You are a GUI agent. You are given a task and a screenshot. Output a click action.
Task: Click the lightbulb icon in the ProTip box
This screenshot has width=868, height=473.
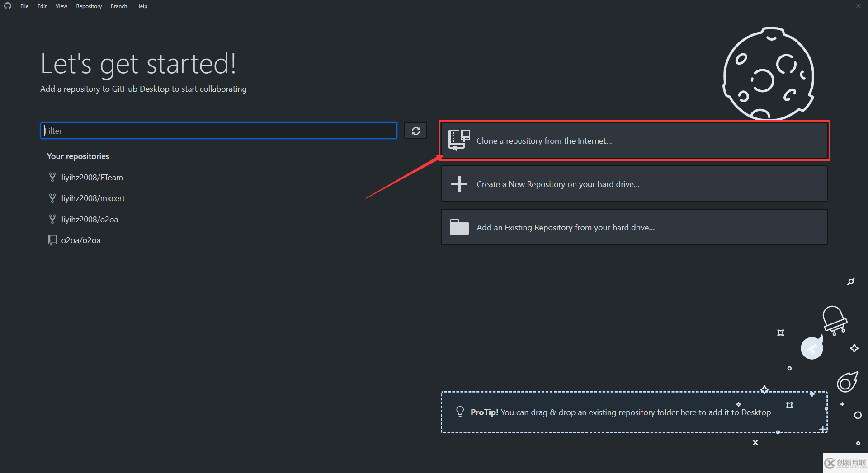coord(460,412)
